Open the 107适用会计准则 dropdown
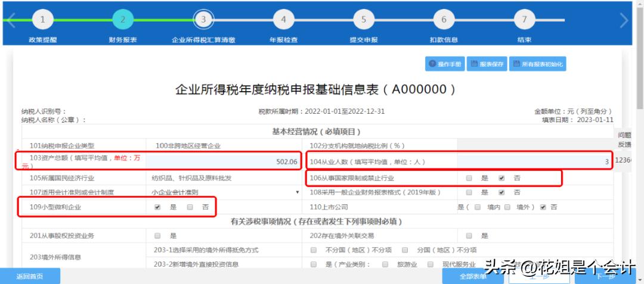This screenshot has width=644, height=284. coord(224,192)
